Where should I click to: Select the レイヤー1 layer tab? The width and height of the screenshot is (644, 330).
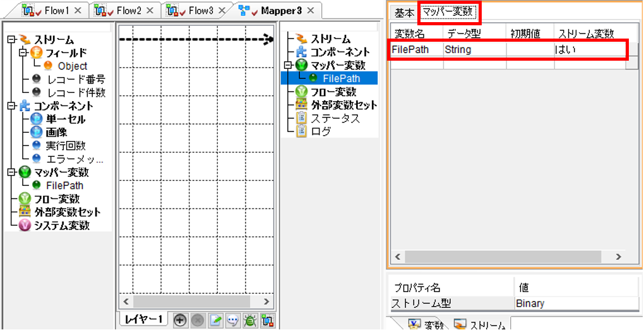tap(143, 320)
